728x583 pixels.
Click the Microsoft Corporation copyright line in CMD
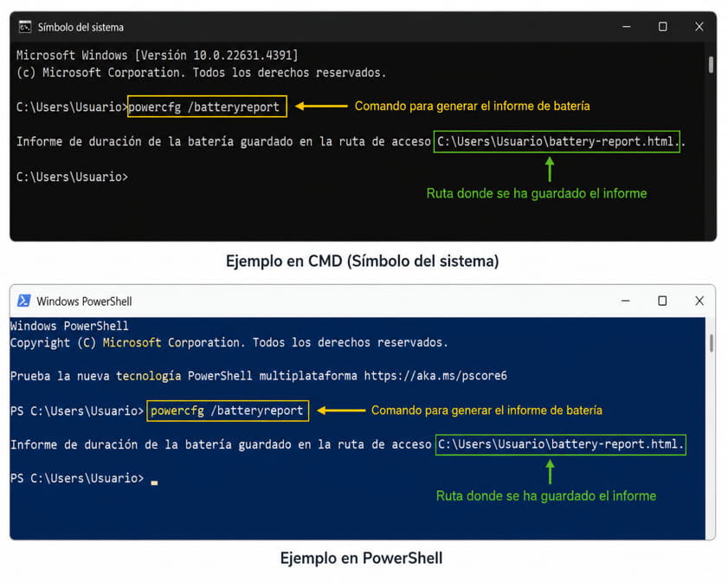(201, 73)
